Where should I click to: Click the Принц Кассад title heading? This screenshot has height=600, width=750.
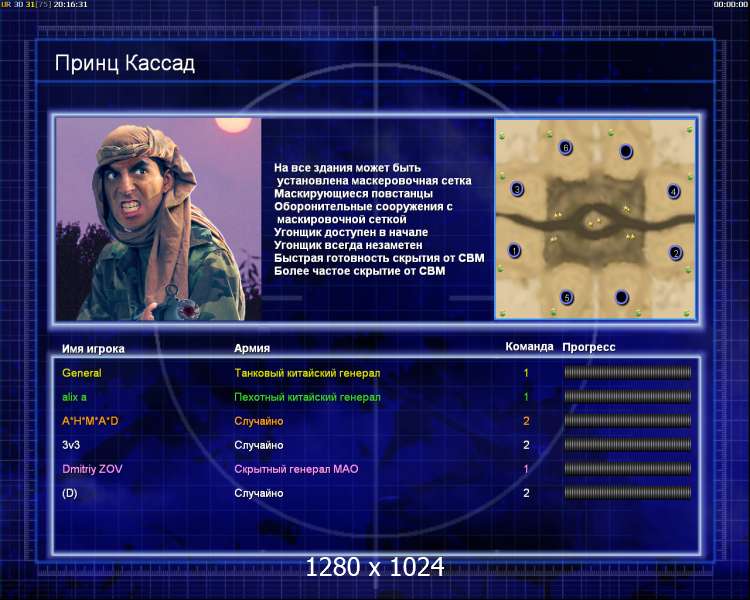pos(125,64)
